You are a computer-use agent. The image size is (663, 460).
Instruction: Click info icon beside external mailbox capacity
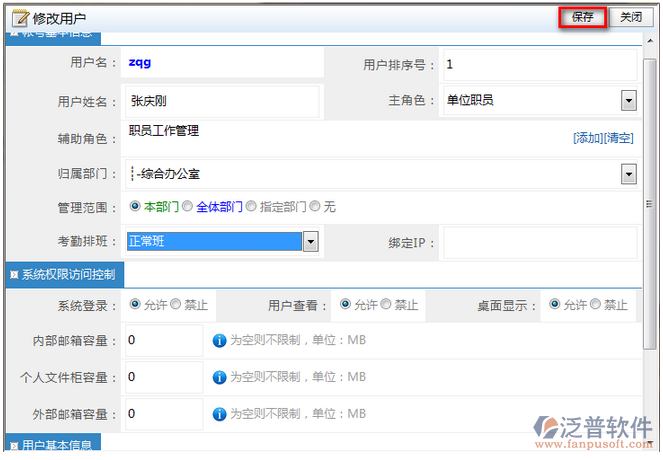tap(219, 413)
